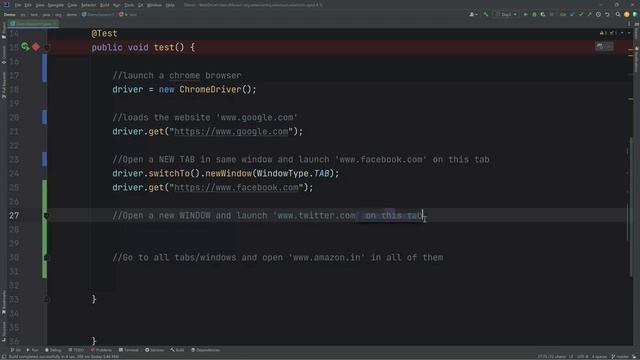
Task: Click on the ChromeDriver() code line
Action: pyautogui.click(x=184, y=89)
